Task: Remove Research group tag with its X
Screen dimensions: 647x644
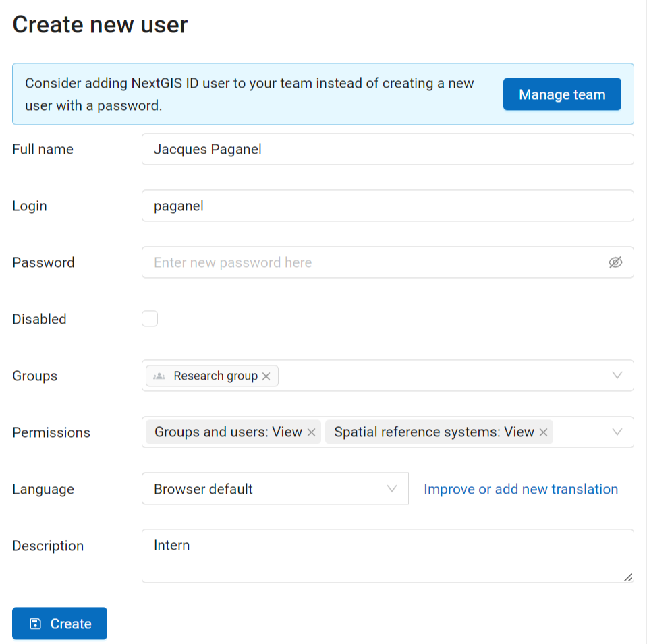Action: [x=266, y=376]
